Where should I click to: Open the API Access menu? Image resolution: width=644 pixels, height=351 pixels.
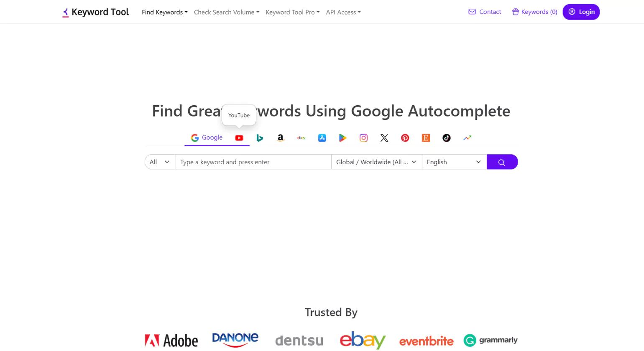(x=343, y=12)
